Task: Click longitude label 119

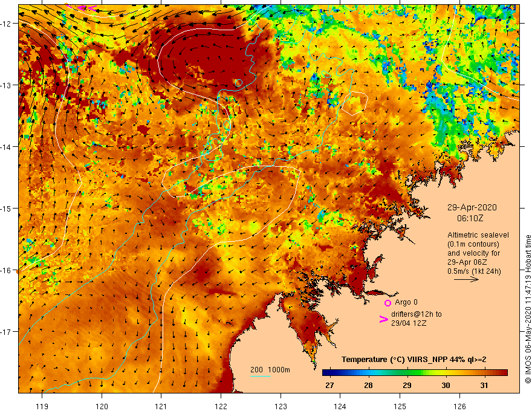Action: (42, 406)
